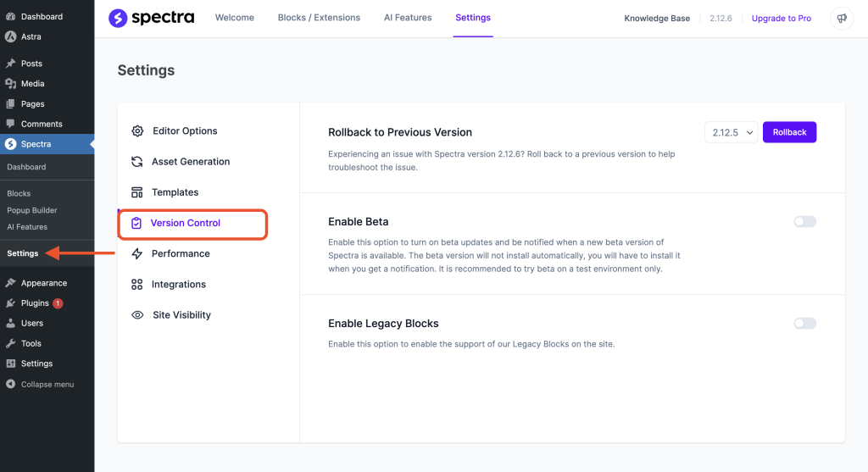This screenshot has height=472, width=868.
Task: Enable the Beta updates toggle
Action: tap(805, 221)
